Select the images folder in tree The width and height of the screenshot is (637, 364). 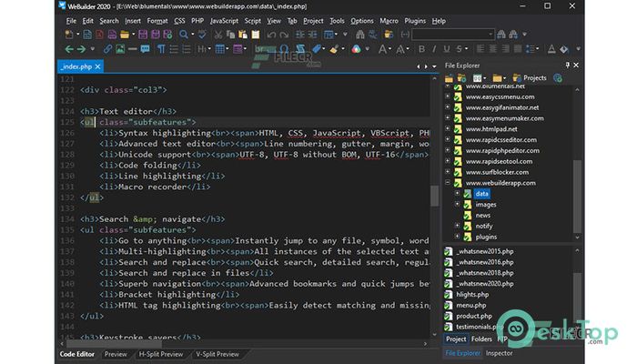[x=486, y=205]
